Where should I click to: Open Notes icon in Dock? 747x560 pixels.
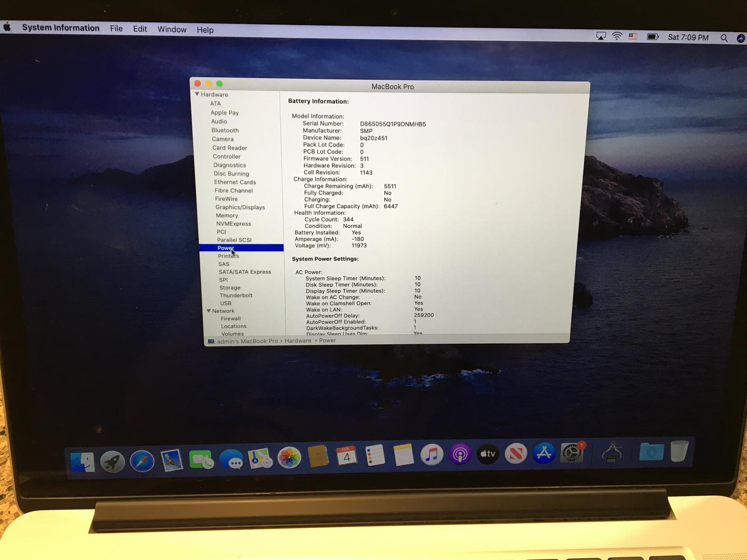(404, 455)
